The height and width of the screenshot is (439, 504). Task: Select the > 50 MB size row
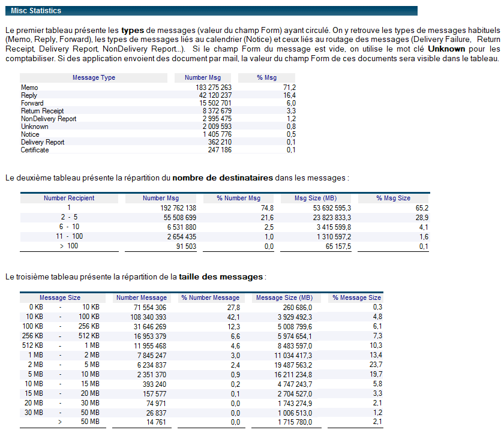202,422
